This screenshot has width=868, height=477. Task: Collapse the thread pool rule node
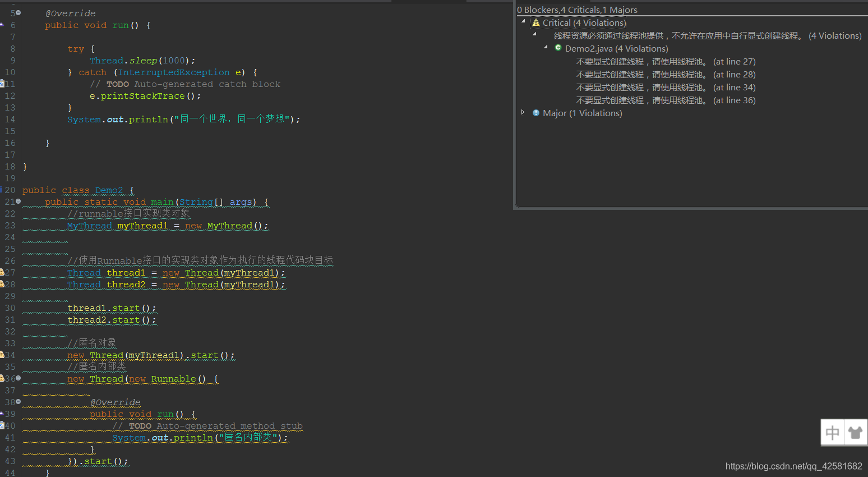[534, 34]
